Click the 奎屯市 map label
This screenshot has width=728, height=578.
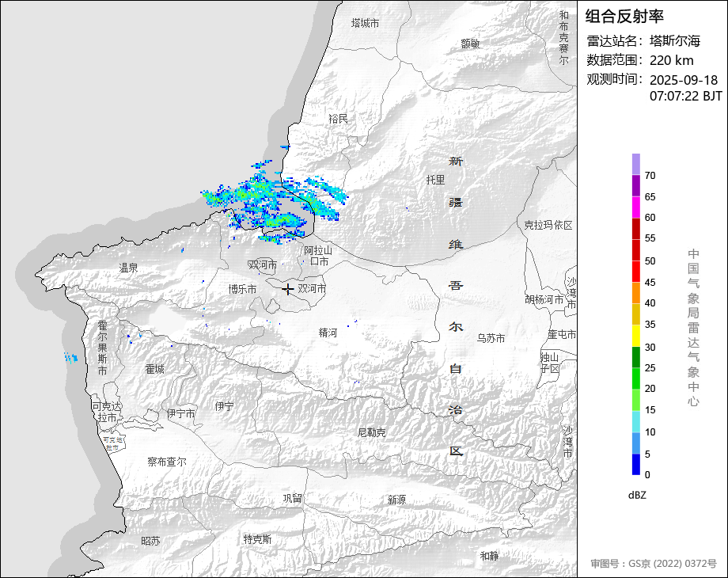562,335
